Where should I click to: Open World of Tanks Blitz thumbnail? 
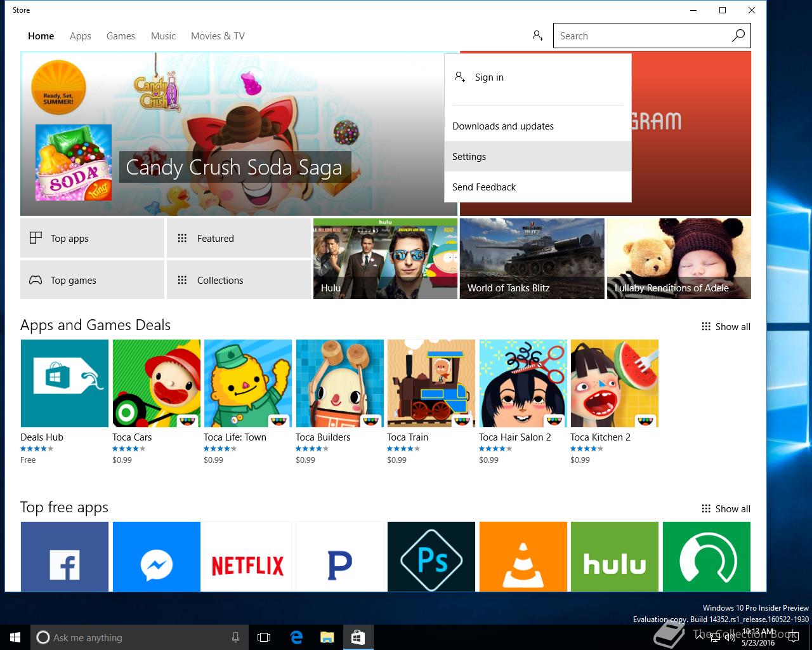pos(532,258)
